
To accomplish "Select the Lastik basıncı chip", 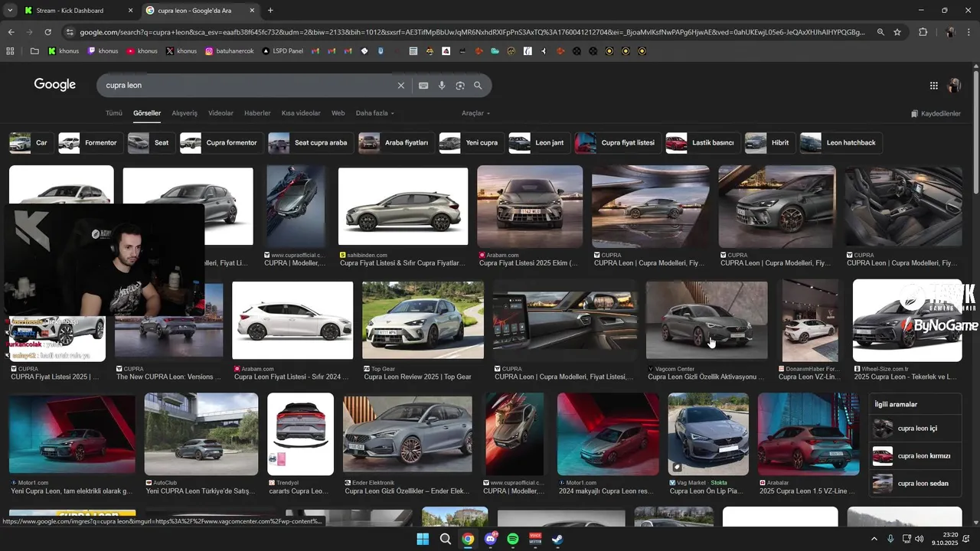I will coord(702,143).
